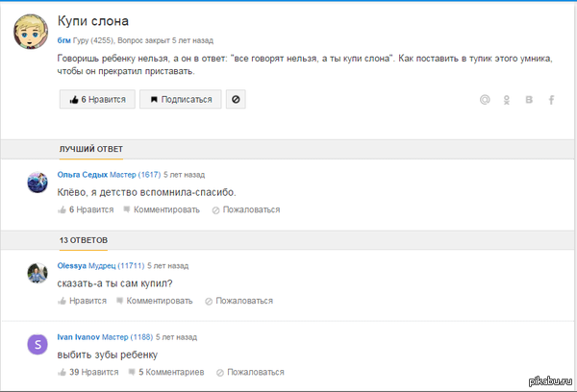Like Ivan Ivanov's answer with 39 likes
The height and width of the screenshot is (392, 577).
(x=88, y=372)
